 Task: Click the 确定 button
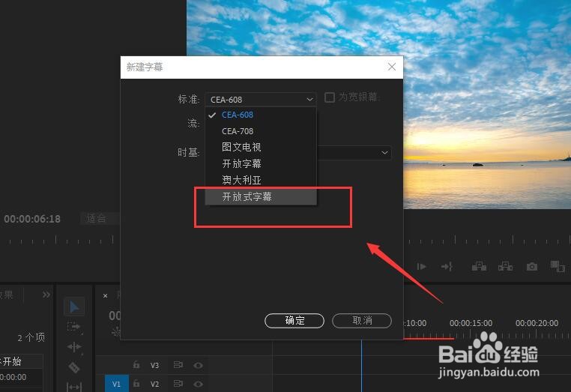pyautogui.click(x=294, y=321)
